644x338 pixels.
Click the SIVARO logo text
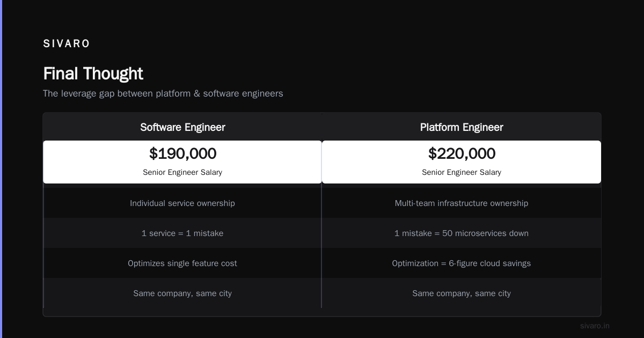click(x=67, y=43)
